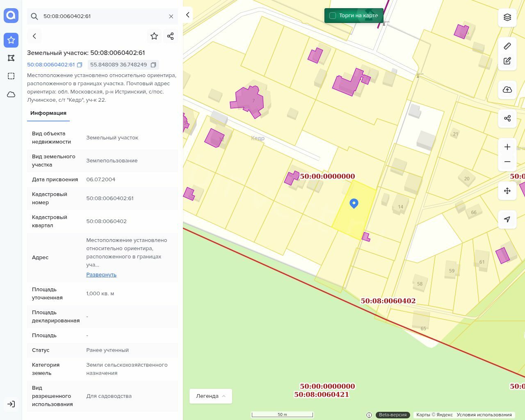
Task: Expand the Легенда dropdown
Action: (211, 396)
